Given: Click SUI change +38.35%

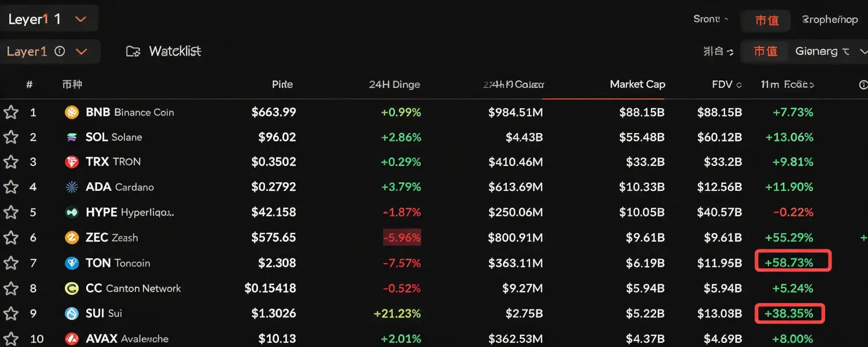Looking at the screenshot, I should pos(790,313).
